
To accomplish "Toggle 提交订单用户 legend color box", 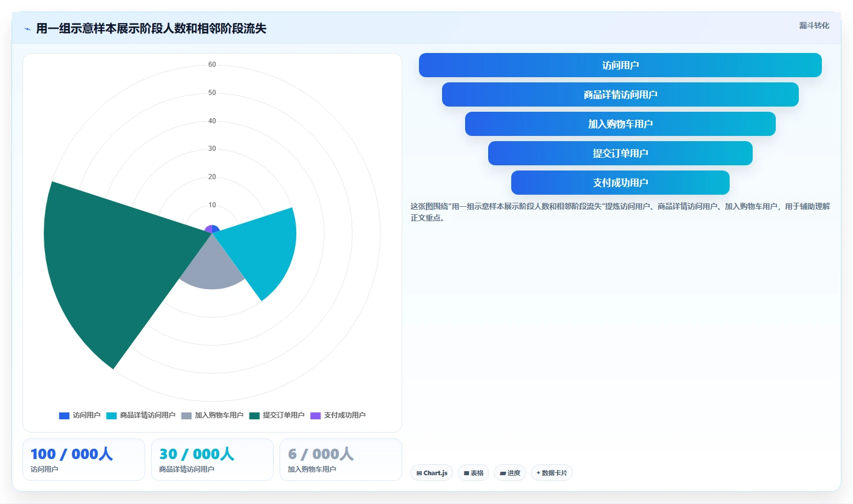I will pyautogui.click(x=254, y=416).
